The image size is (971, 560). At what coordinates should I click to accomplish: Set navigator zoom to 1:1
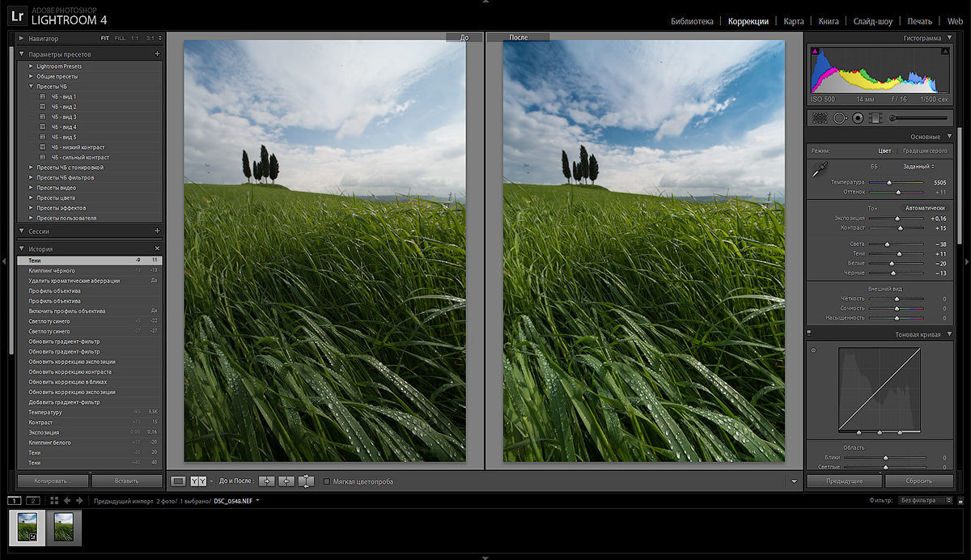135,38
